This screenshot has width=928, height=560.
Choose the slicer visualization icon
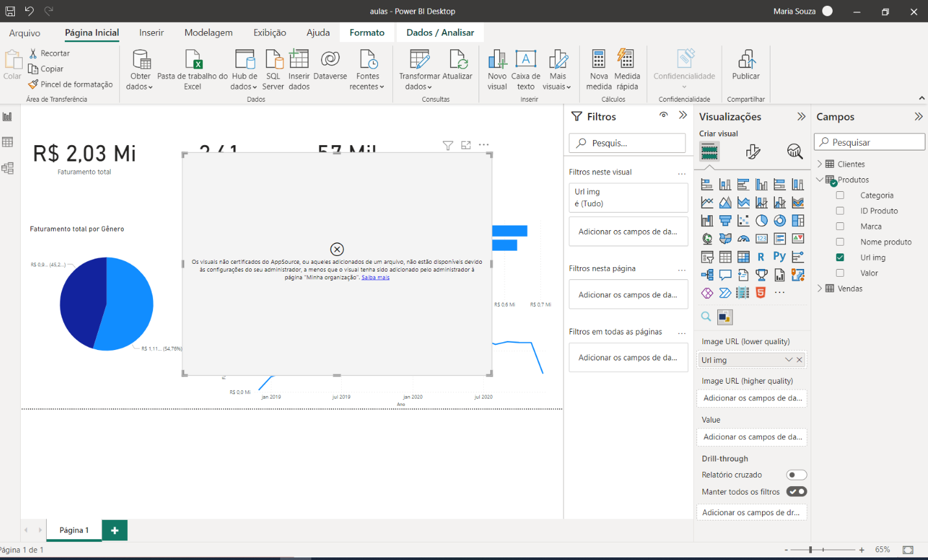pos(707,257)
